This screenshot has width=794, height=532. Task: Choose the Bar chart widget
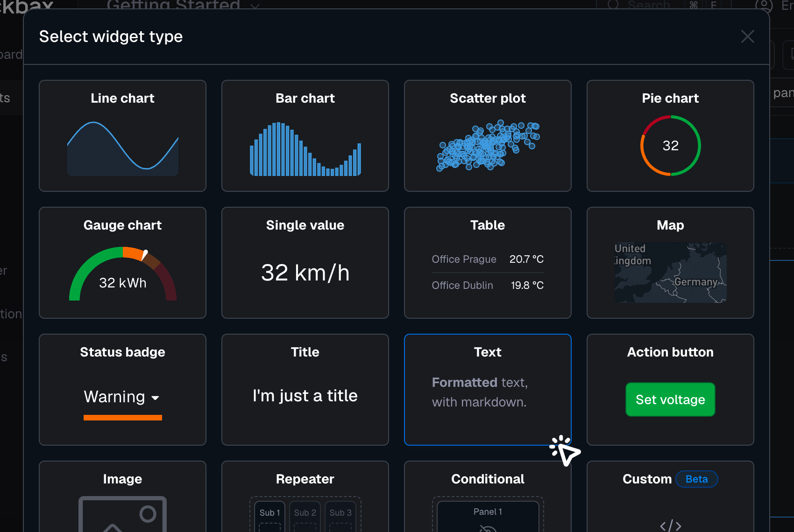305,136
